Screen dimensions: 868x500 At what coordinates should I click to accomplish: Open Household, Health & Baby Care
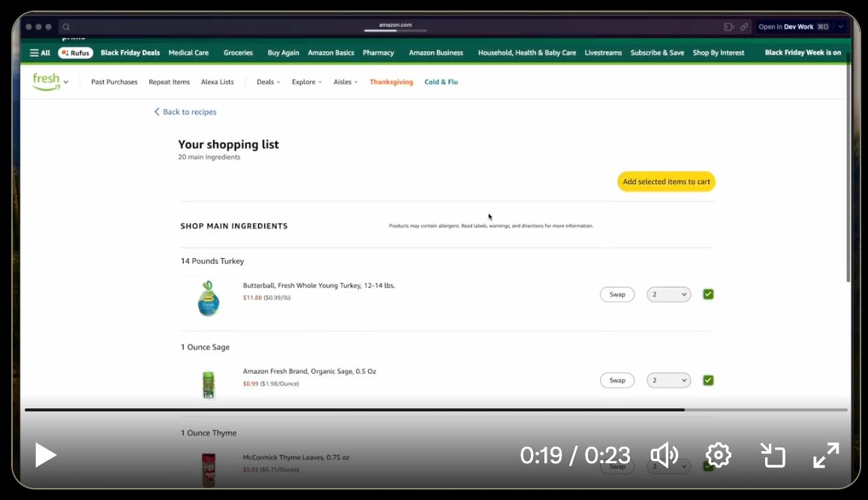click(x=527, y=53)
